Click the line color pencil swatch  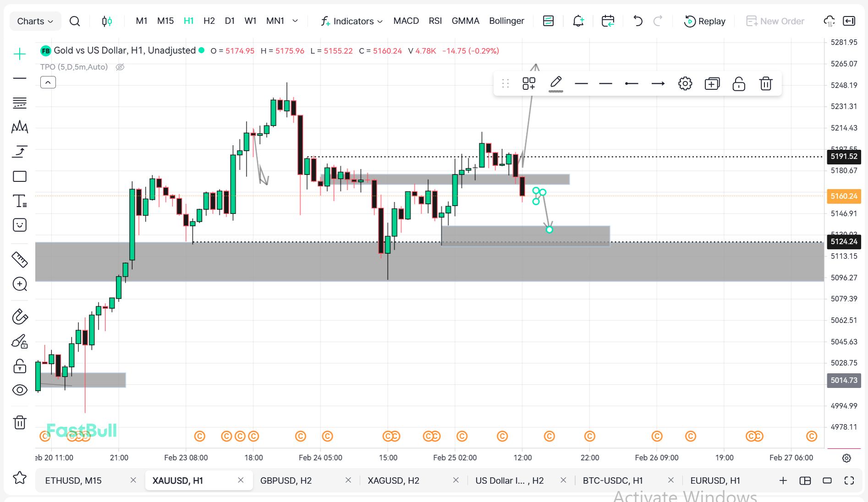click(555, 83)
